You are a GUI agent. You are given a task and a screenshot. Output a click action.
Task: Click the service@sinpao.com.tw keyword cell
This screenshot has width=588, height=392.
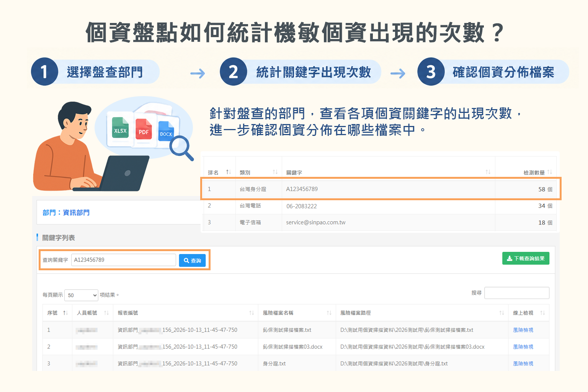click(x=316, y=222)
